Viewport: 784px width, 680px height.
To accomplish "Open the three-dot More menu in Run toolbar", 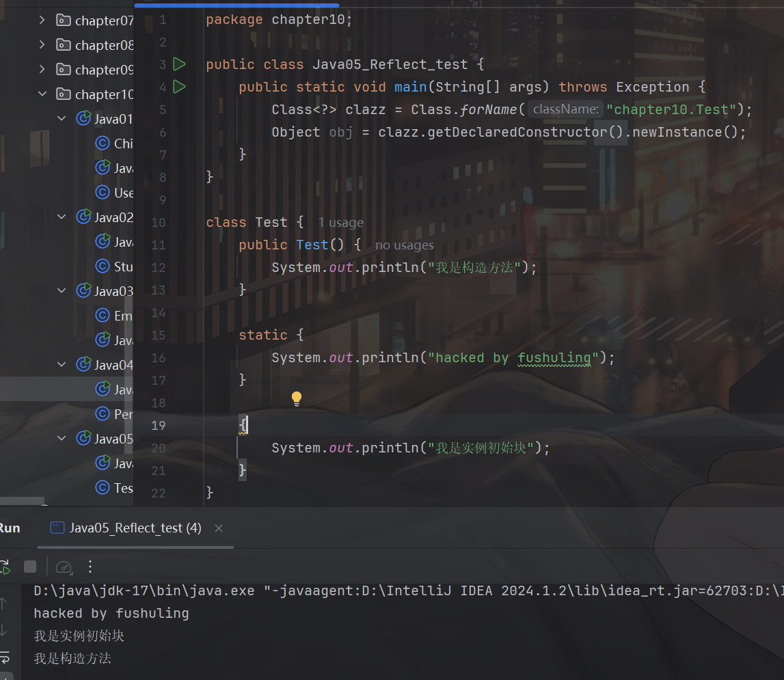I will tap(90, 567).
